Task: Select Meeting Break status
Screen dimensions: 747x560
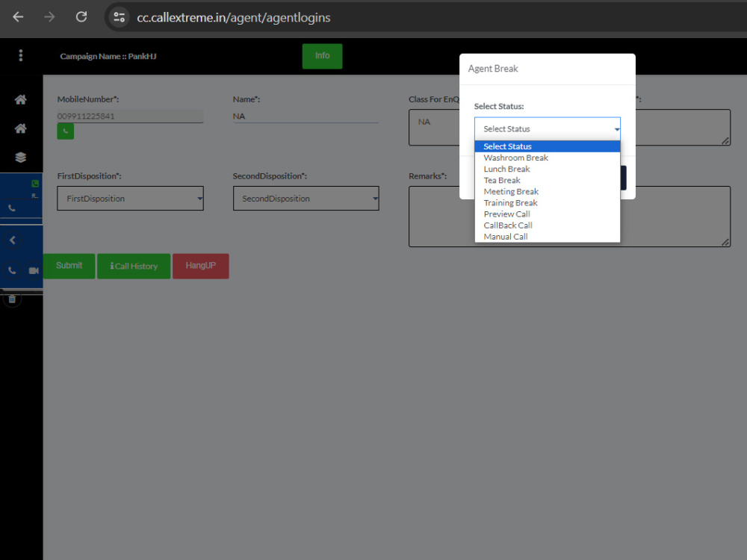Action: [548, 191]
